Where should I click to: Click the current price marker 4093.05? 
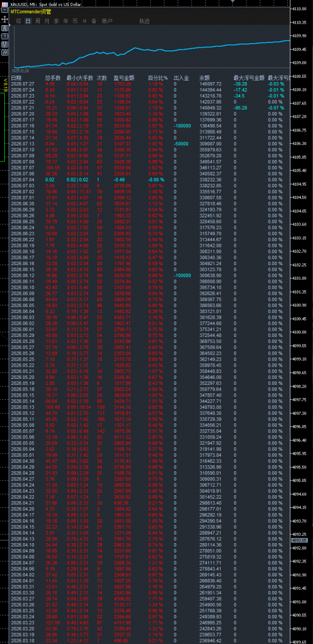click(299, 540)
